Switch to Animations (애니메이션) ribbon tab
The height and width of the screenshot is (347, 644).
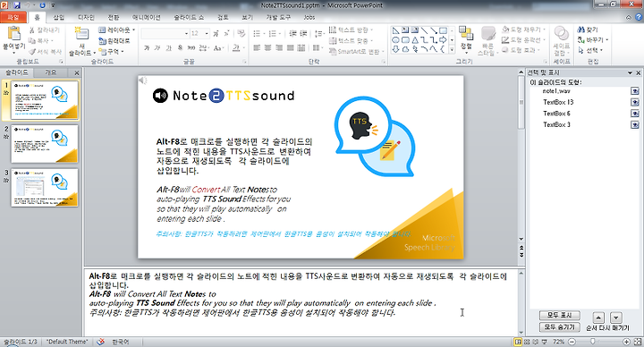[146, 17]
